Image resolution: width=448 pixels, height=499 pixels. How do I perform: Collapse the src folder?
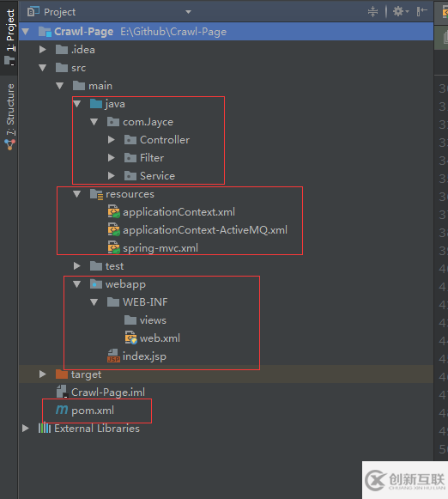tap(42, 68)
